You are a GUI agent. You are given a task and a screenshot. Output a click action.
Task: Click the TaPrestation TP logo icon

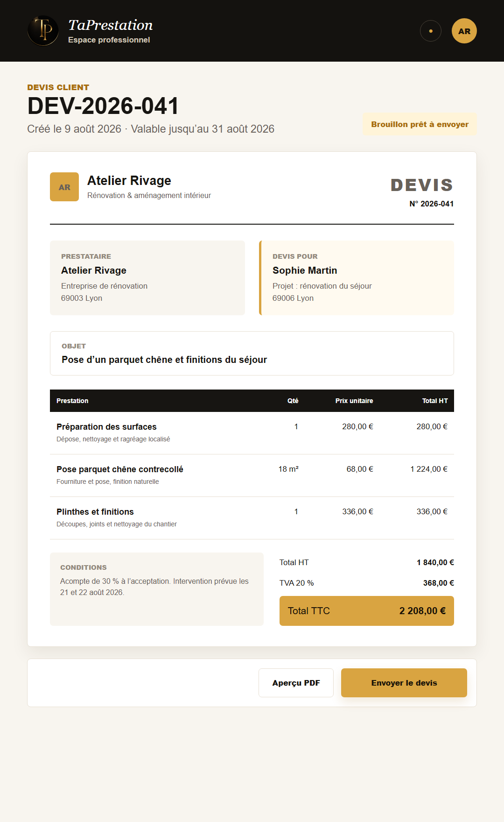click(x=43, y=31)
